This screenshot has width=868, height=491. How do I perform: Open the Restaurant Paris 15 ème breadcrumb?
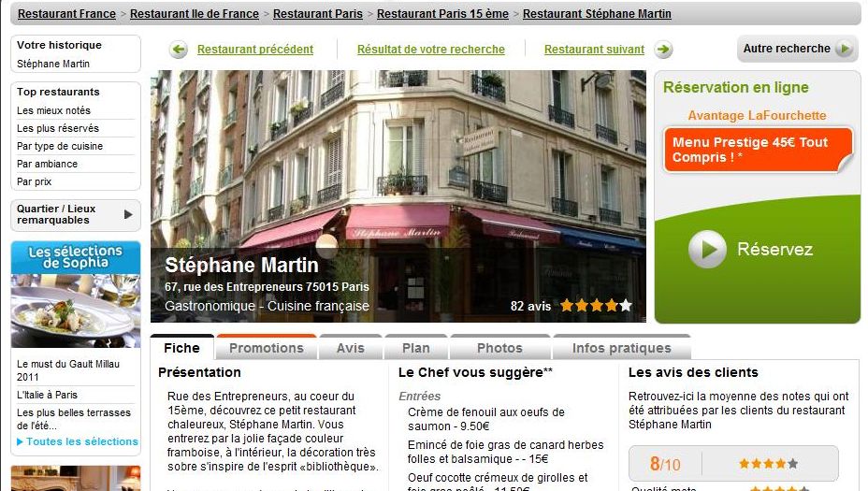point(442,13)
